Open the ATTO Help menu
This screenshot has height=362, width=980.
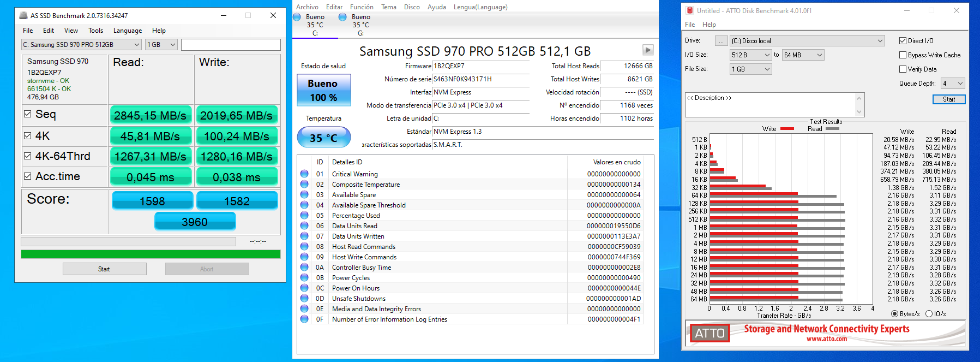(709, 25)
